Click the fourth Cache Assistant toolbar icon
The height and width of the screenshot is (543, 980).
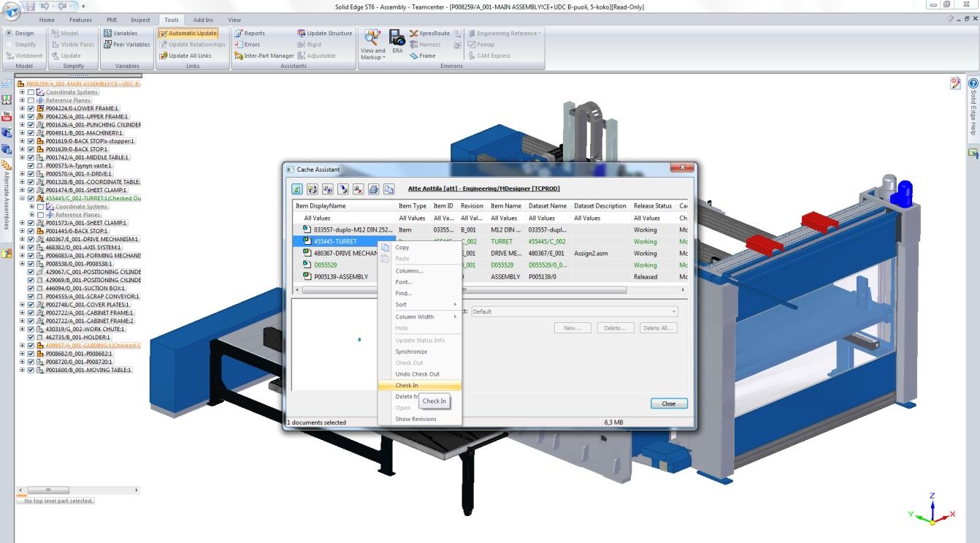pyautogui.click(x=345, y=189)
